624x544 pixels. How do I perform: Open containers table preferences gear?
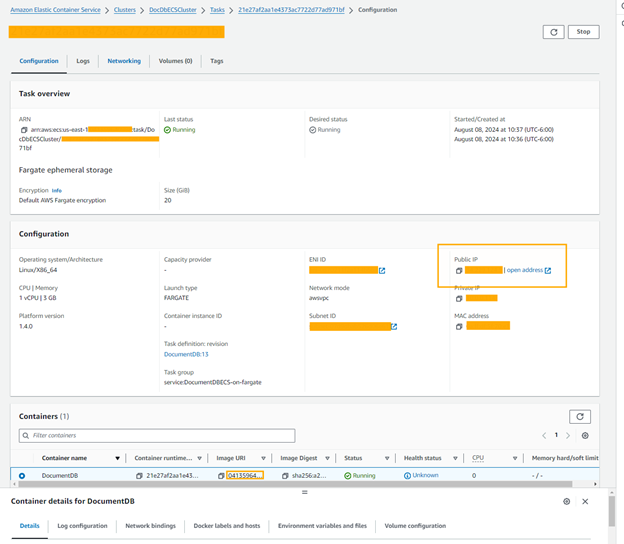click(x=585, y=435)
